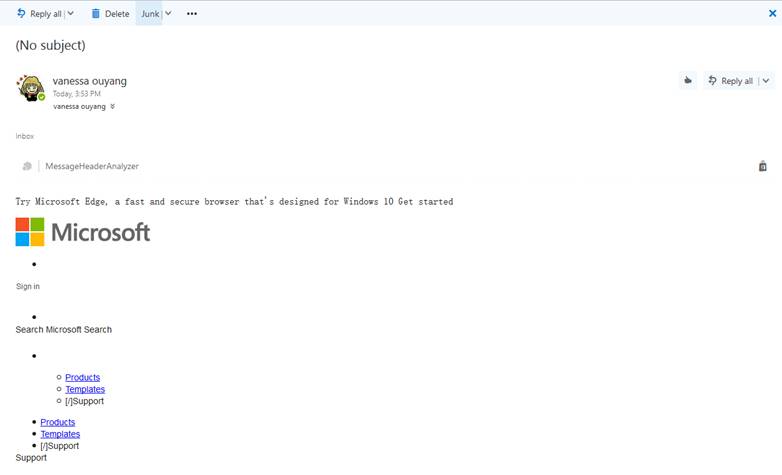This screenshot has width=782, height=475.
Task: Click the indented [/]Support item
Action: [x=84, y=401]
